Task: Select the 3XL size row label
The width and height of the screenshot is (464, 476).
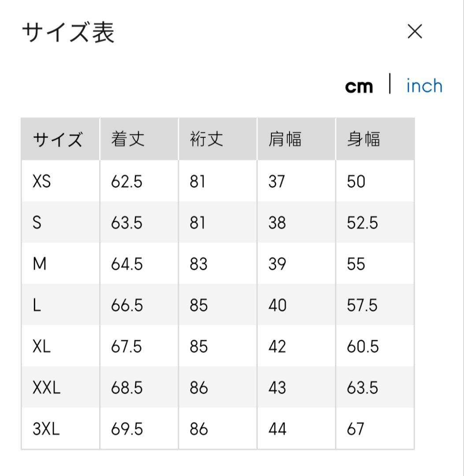Action: click(46, 429)
